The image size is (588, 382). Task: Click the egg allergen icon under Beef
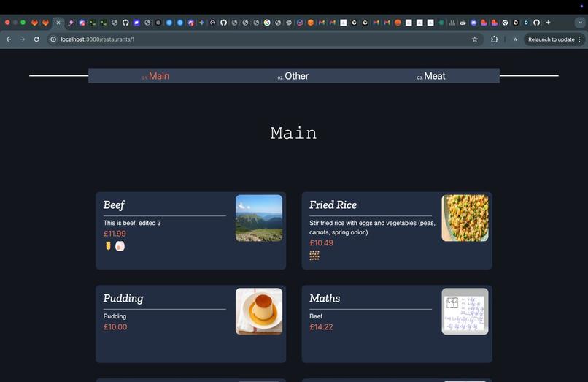click(120, 246)
